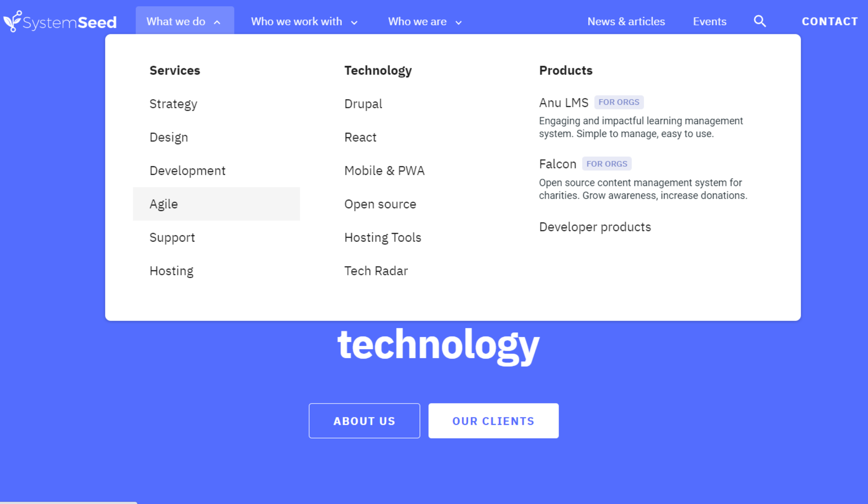Screen dimensions: 868x504
Task: Click the News & articles menu item
Action: coord(627,21)
